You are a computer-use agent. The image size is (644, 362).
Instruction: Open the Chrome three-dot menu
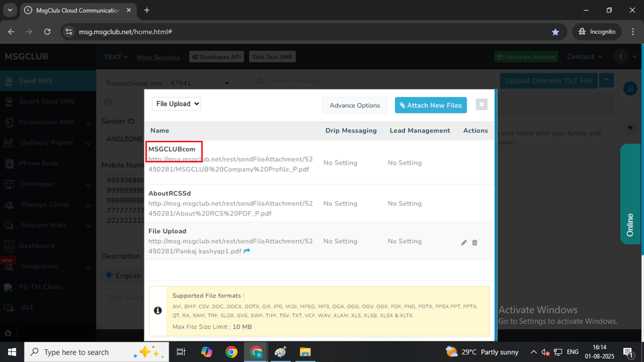(633, 31)
